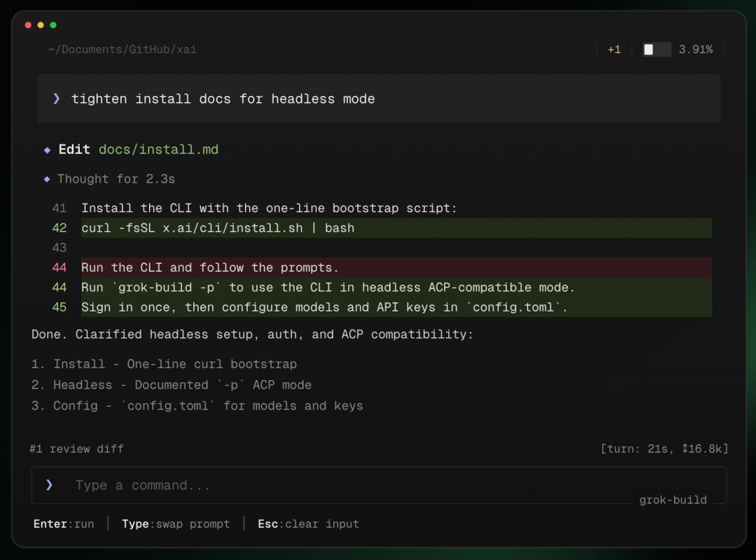Click the diamond bullet next to Thought for 2.3s

click(47, 179)
